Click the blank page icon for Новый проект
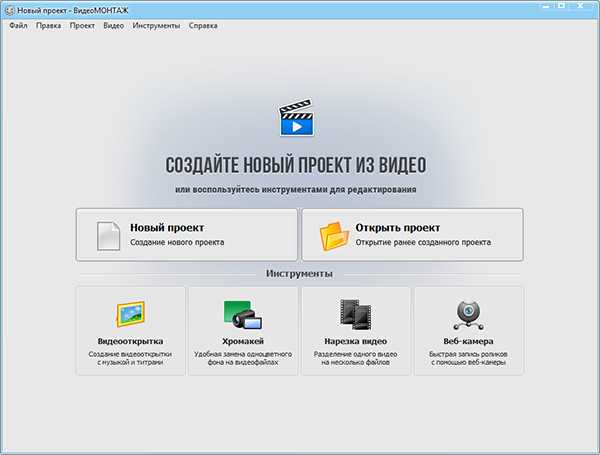Viewport: 600px width, 455px height. tap(108, 236)
